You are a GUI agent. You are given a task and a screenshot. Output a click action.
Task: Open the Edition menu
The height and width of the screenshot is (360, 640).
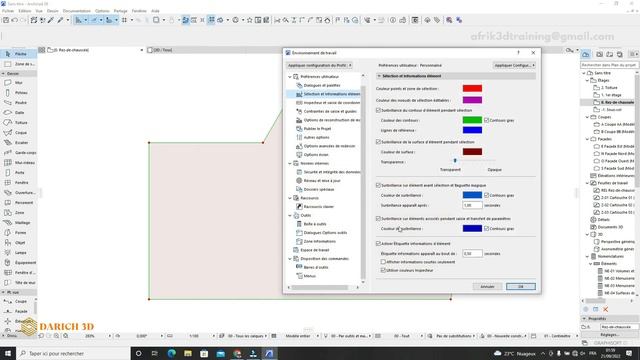pos(24,11)
